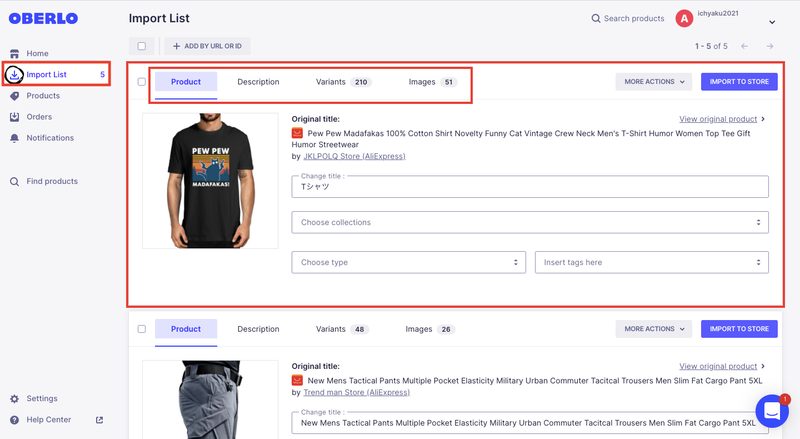Open the Home icon in sidebar
The height and width of the screenshot is (439, 800).
pyautogui.click(x=14, y=54)
